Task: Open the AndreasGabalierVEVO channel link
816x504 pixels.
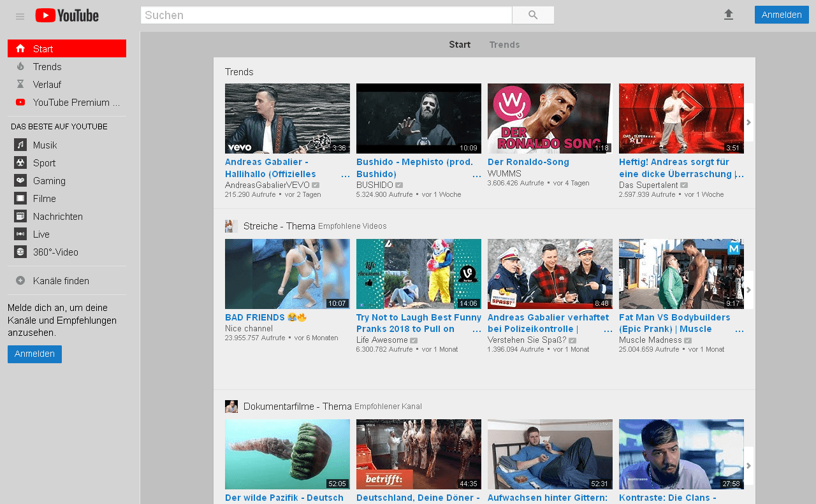Action: tap(267, 185)
